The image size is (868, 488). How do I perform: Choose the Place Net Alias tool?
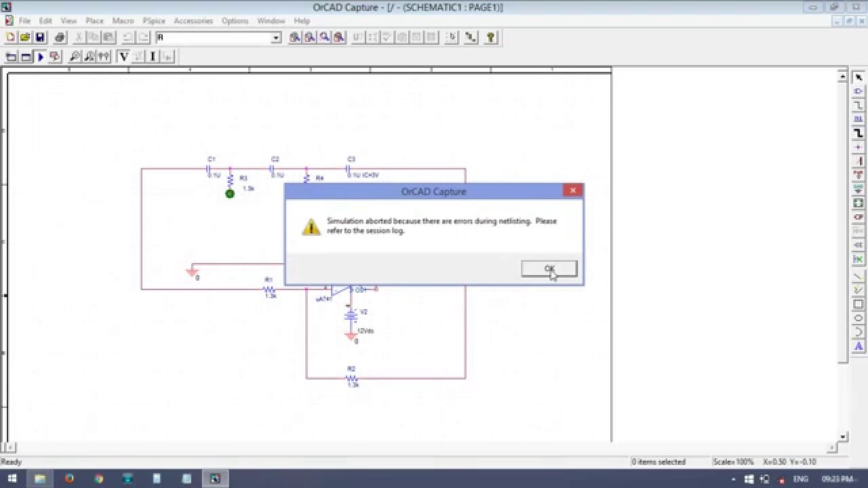859,119
